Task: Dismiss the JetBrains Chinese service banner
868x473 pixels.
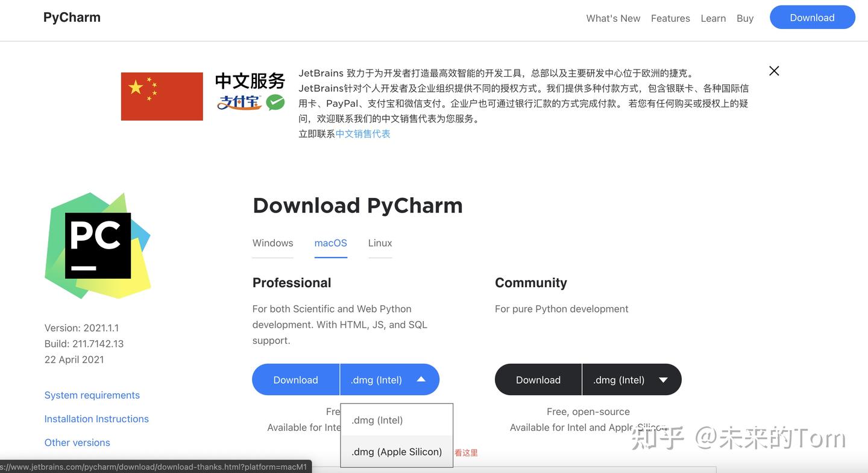Action: point(773,71)
